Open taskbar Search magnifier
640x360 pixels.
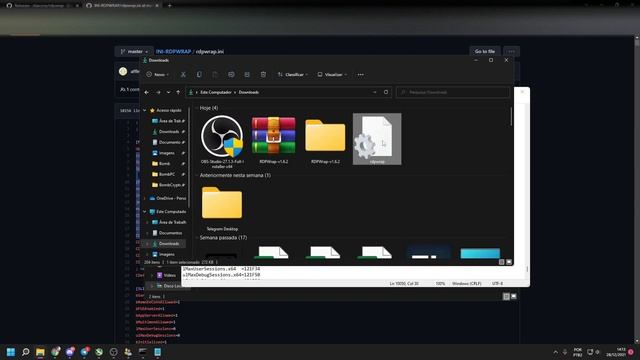[25, 352]
